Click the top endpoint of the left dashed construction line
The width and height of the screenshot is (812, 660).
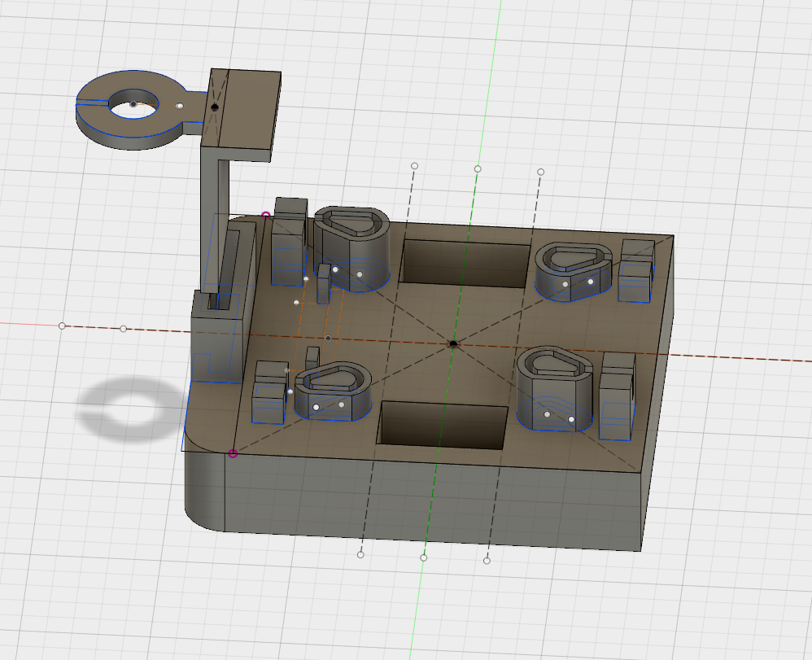(414, 166)
